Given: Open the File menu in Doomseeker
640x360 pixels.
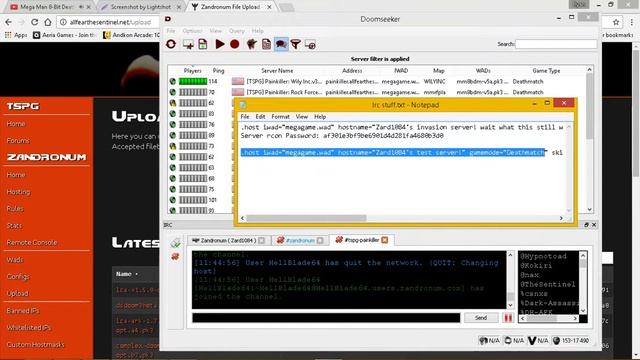Looking at the screenshot, I should (171, 31).
